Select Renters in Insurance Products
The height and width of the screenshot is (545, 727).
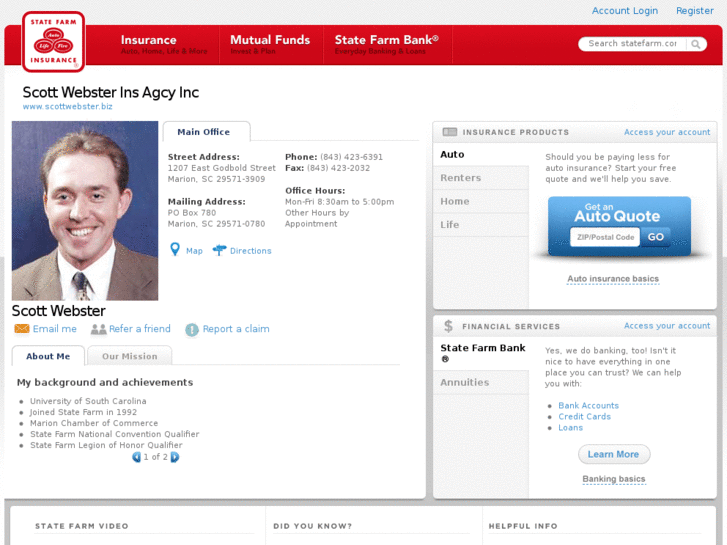[481, 178]
